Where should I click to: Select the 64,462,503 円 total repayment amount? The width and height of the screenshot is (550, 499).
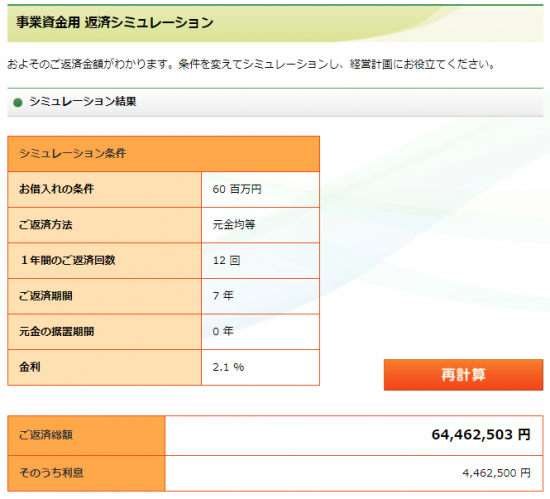[x=481, y=435]
